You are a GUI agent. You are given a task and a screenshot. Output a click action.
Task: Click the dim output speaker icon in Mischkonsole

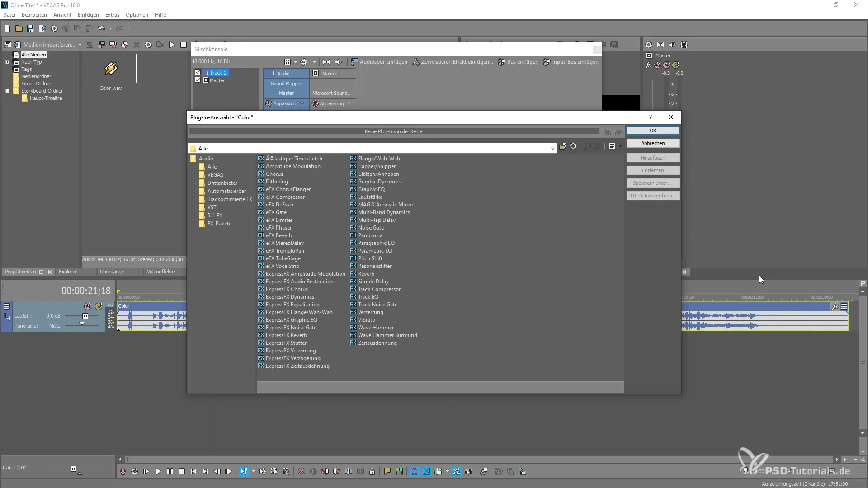[339, 62]
